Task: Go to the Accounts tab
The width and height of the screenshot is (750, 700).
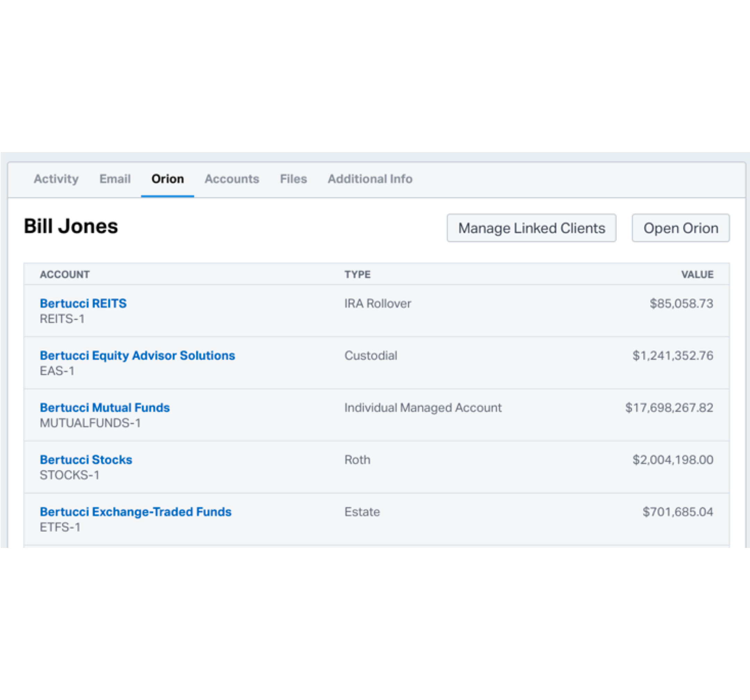Action: (232, 178)
